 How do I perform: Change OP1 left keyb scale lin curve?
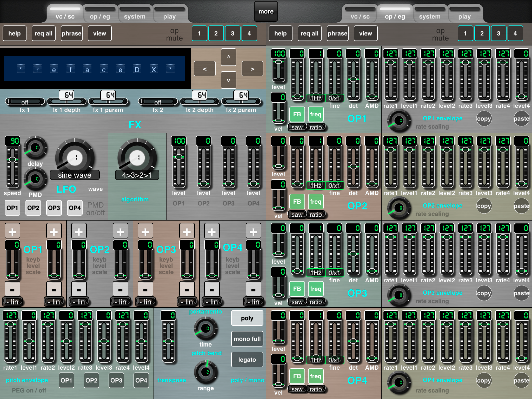click(x=12, y=302)
